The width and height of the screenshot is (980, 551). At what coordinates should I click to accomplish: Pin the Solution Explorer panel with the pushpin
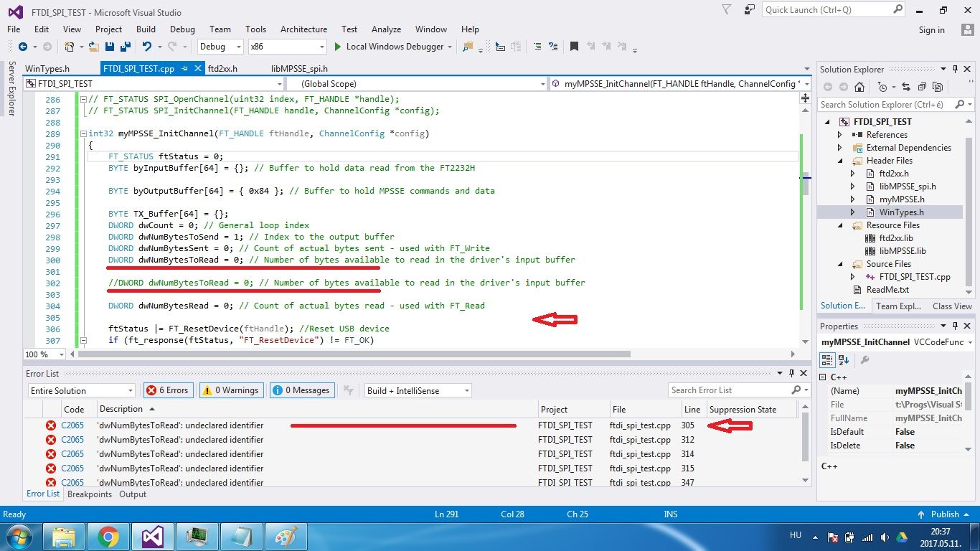coord(955,70)
